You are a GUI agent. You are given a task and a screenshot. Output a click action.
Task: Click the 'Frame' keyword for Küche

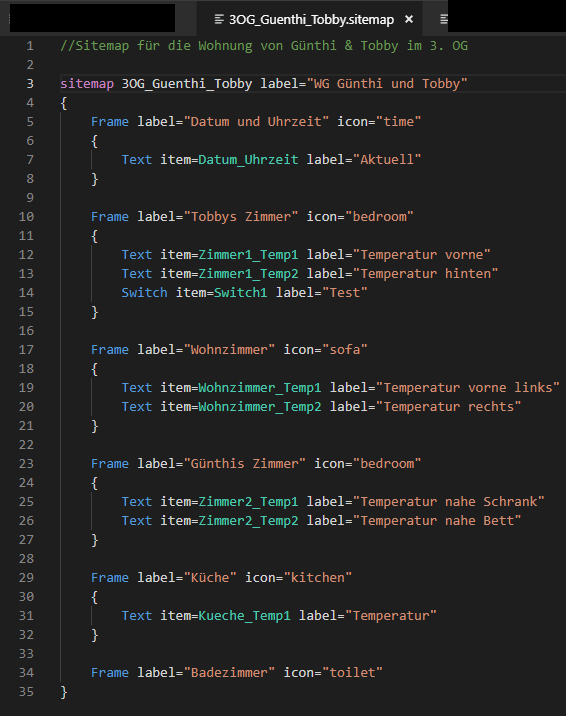point(110,578)
